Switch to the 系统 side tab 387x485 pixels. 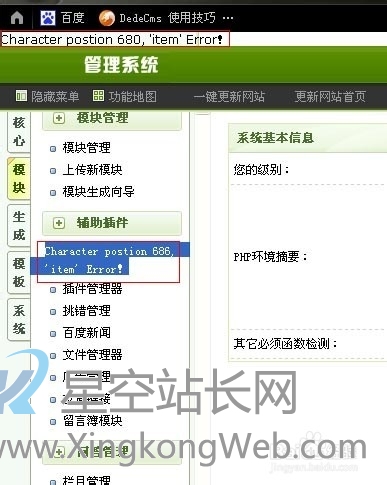click(19, 320)
